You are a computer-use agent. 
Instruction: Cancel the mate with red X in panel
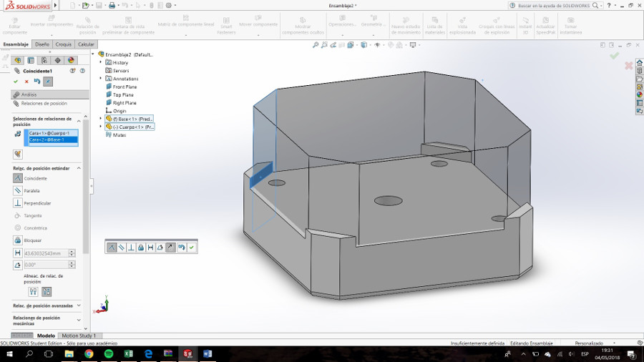26,82
